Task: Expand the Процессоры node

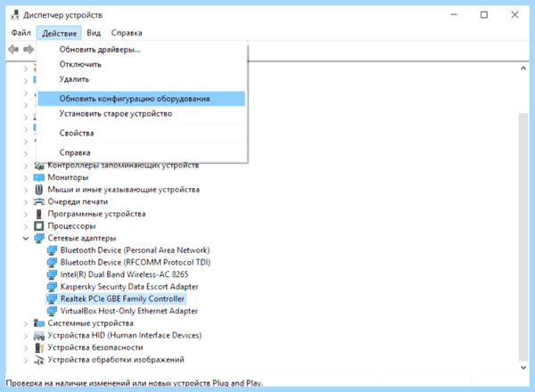Action: pyautogui.click(x=26, y=226)
